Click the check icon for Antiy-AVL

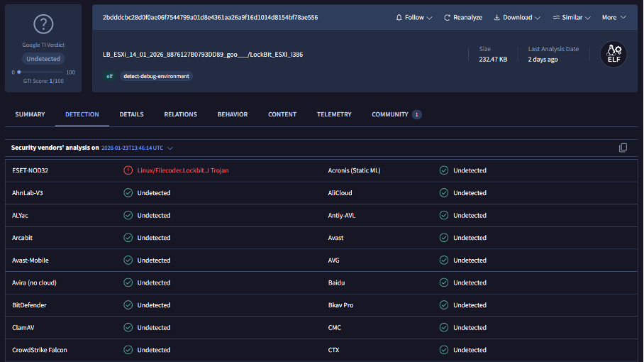click(443, 215)
